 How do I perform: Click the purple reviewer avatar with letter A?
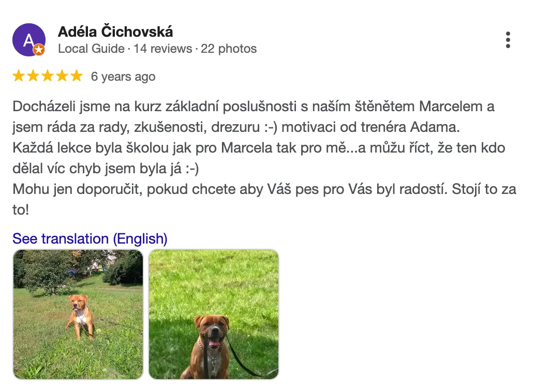[28, 39]
